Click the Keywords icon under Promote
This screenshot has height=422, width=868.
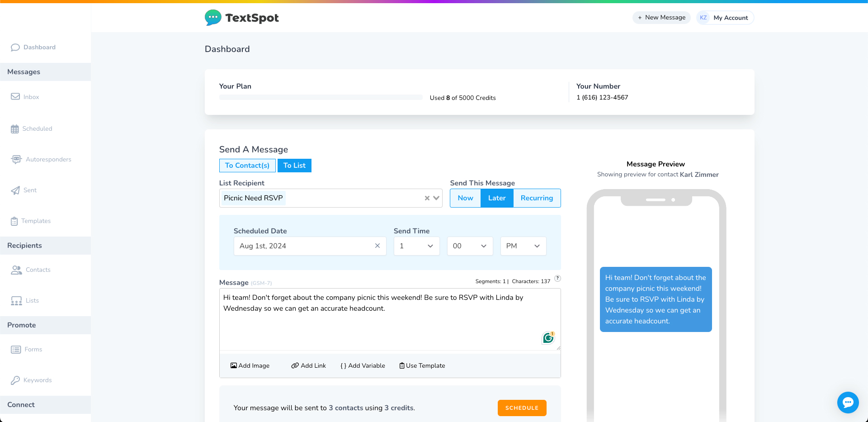[16, 380]
